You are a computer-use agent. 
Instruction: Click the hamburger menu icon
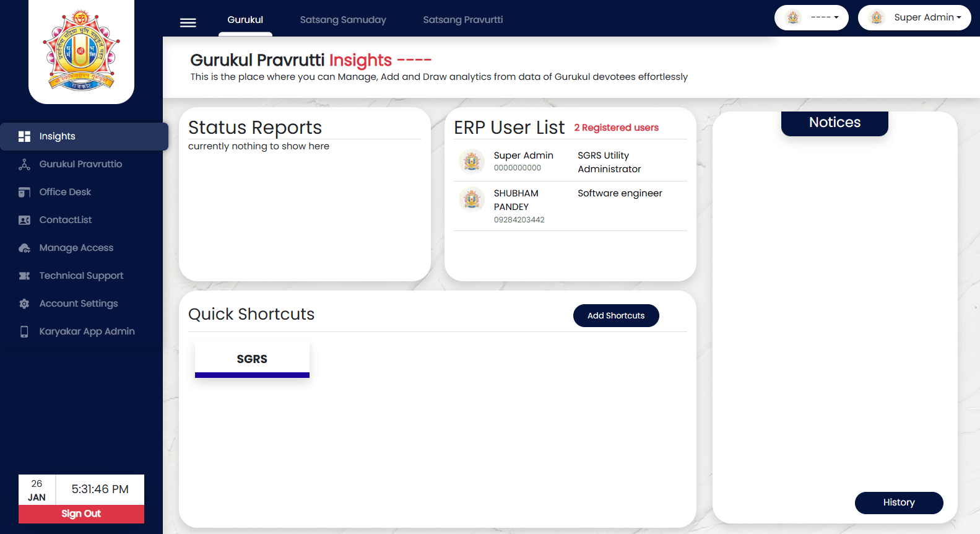[x=188, y=23]
